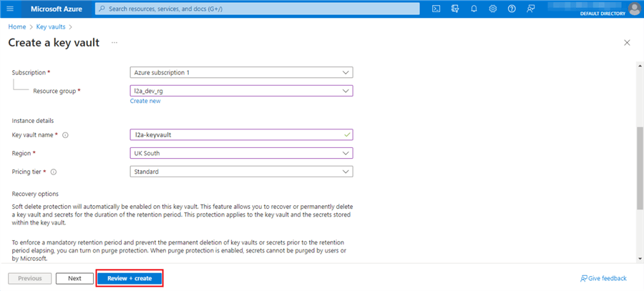Click the Recovery options heading
The image size is (644, 291).
pos(35,194)
